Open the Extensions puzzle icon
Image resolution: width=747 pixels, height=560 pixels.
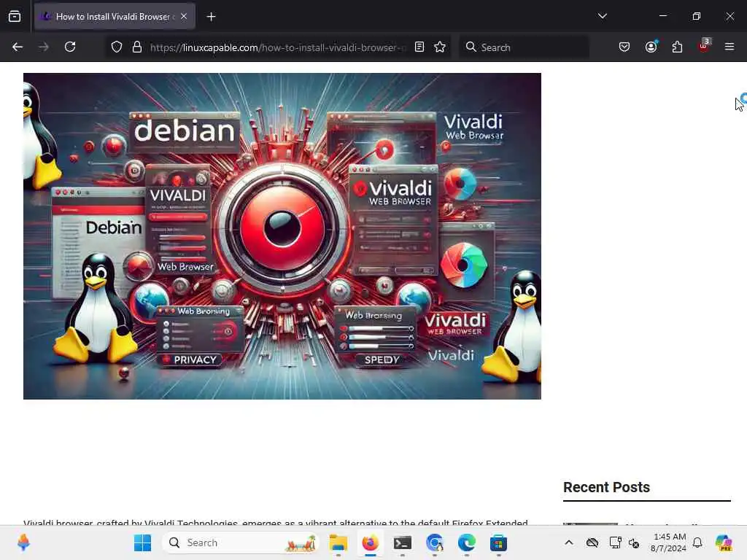point(677,47)
